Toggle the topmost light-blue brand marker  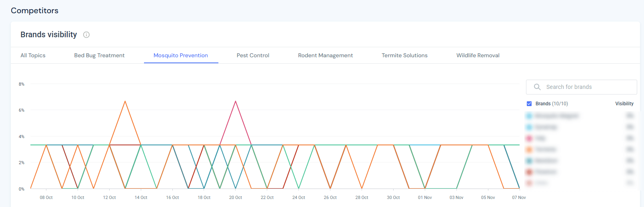point(529,116)
